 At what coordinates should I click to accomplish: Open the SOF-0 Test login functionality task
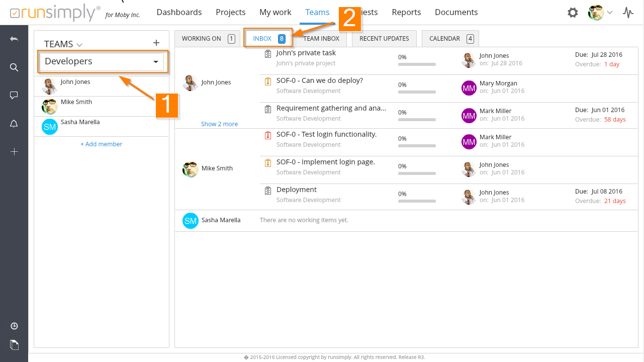326,134
